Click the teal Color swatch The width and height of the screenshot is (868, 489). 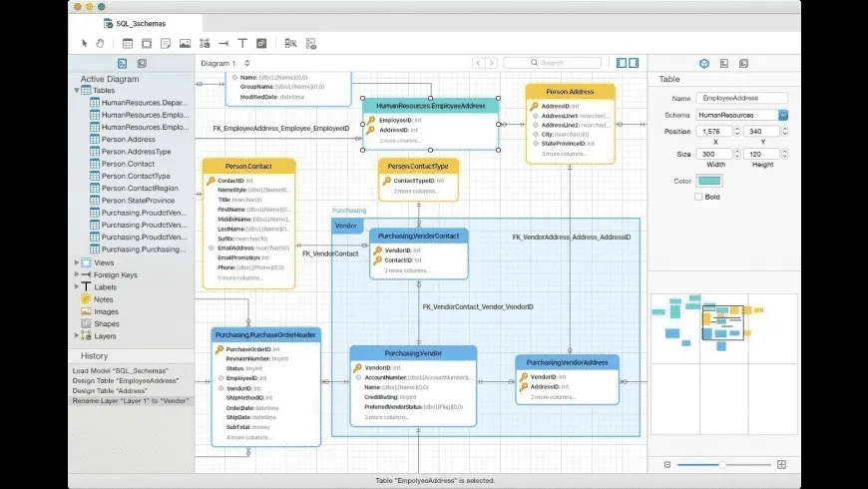[709, 181]
